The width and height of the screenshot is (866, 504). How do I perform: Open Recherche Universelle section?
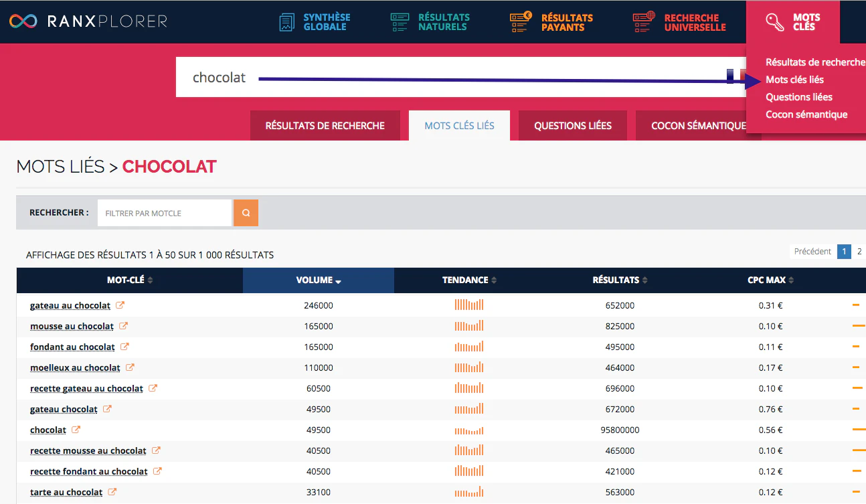(679, 22)
